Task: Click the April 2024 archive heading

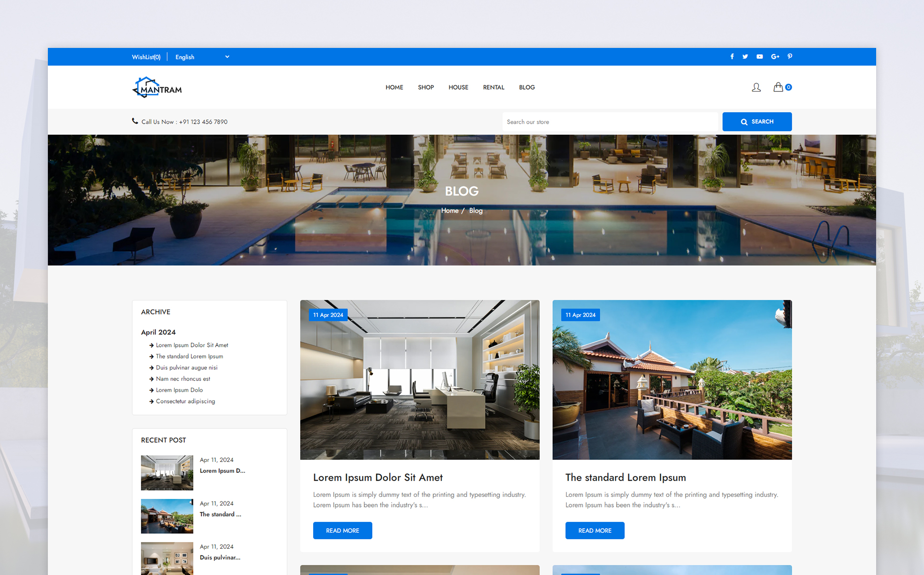Action: [158, 333]
